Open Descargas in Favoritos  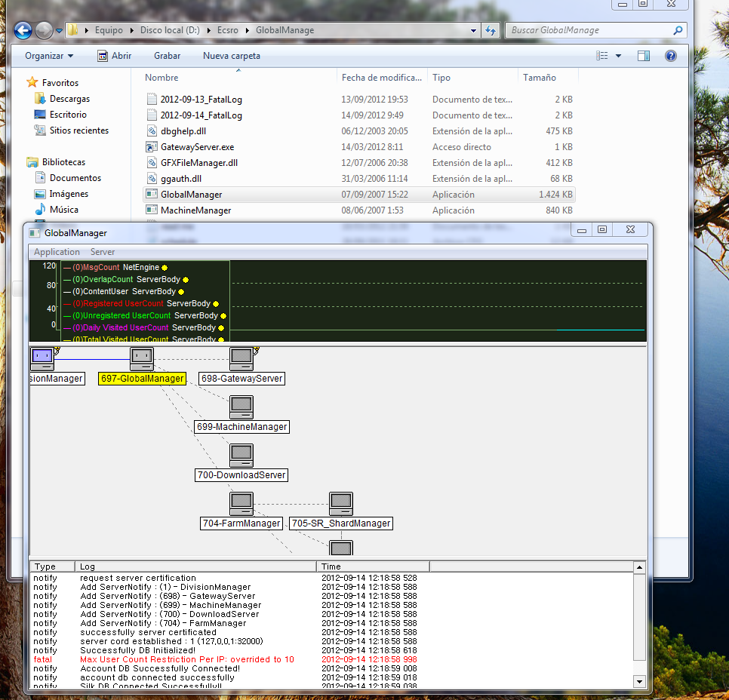click(x=63, y=99)
